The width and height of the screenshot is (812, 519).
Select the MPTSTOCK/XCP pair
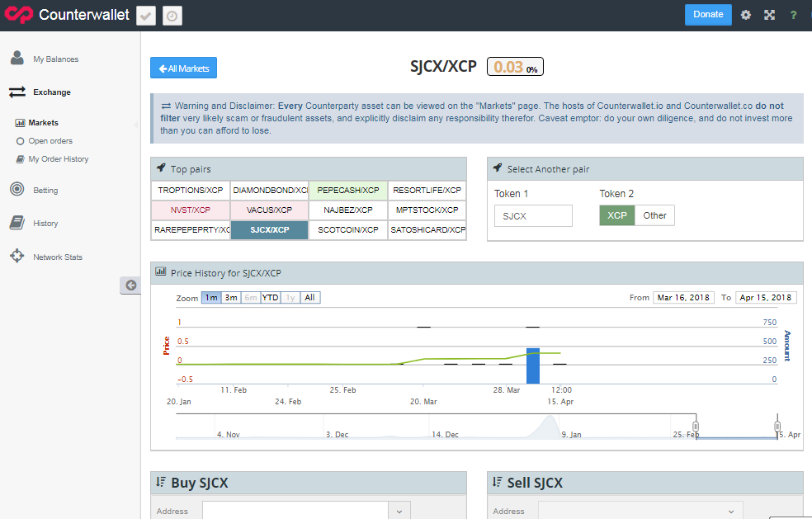tap(427, 210)
